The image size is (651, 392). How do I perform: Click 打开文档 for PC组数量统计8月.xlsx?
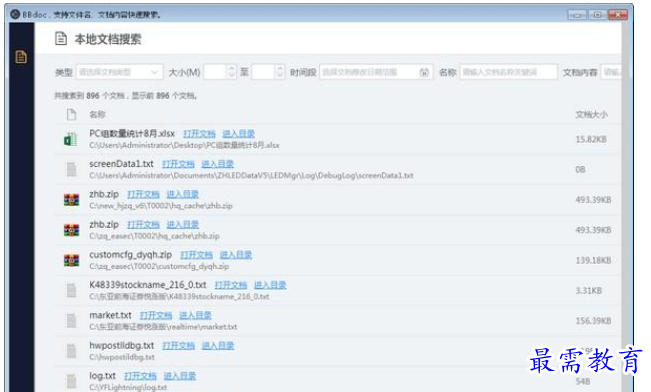199,134
